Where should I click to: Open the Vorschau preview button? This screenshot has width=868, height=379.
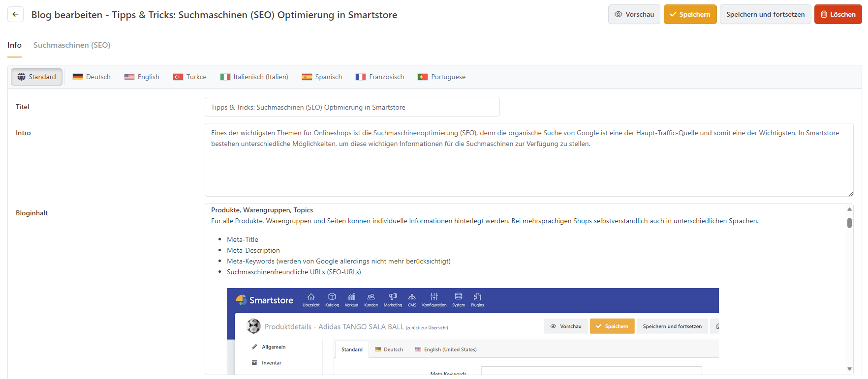[634, 14]
